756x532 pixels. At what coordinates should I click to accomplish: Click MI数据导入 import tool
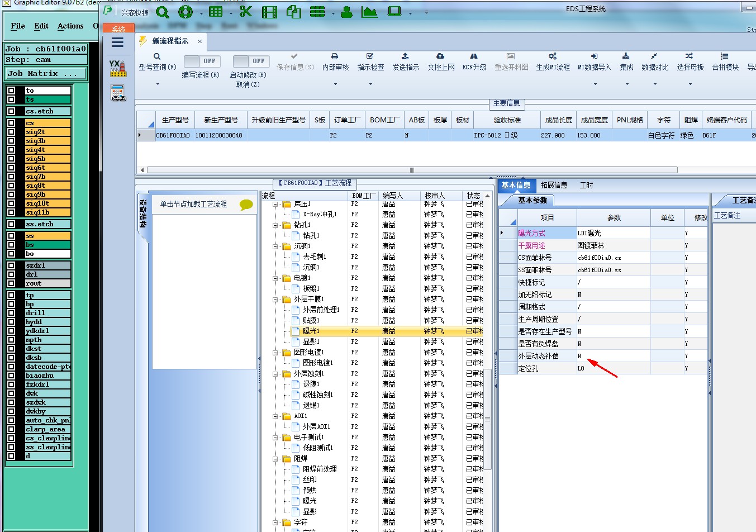(595, 62)
